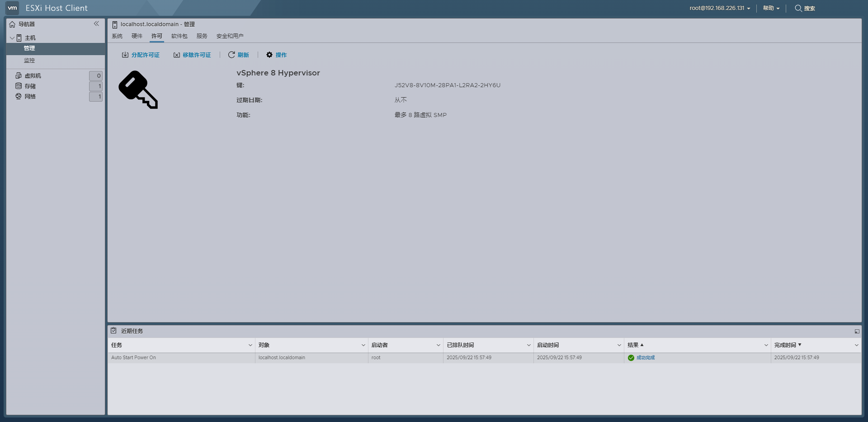868x422 pixels.
Task: Click the pop-out icon on 近期任务 panel
Action: click(857, 331)
